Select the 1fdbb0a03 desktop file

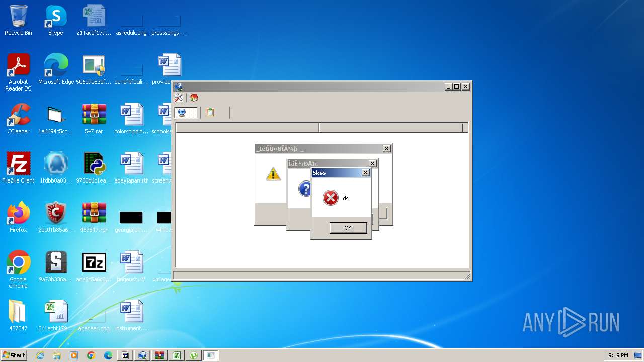pyautogui.click(x=56, y=168)
